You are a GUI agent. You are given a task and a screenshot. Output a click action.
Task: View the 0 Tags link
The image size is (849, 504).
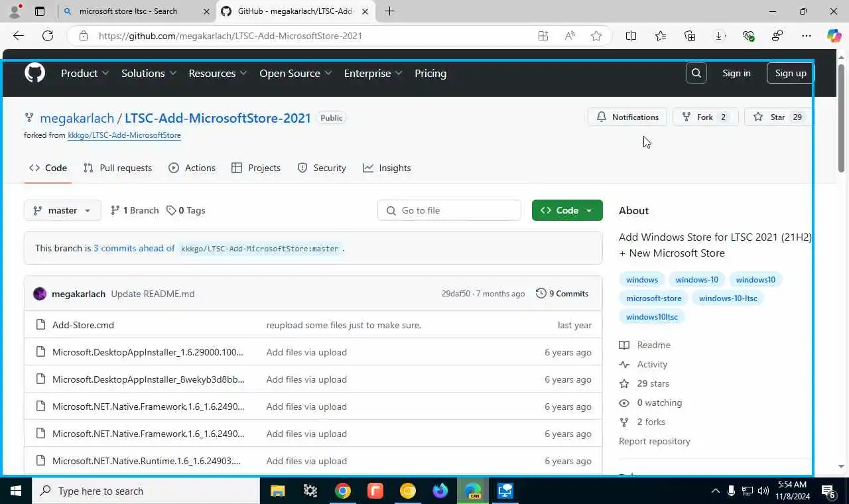click(186, 210)
